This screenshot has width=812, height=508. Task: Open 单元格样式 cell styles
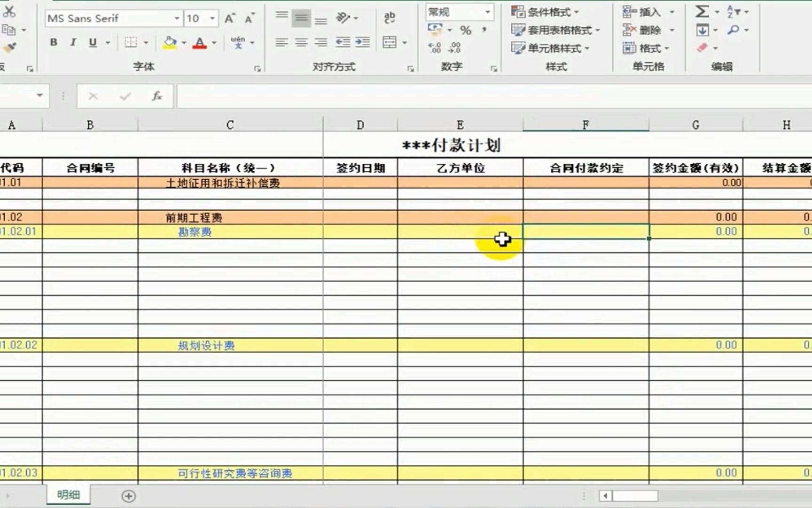point(551,48)
